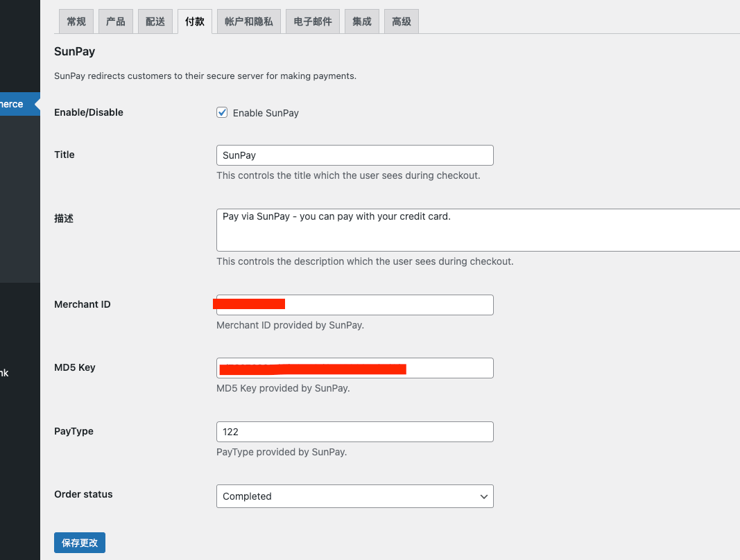Open the 电子邮件 tab
The image size is (740, 560).
click(312, 21)
